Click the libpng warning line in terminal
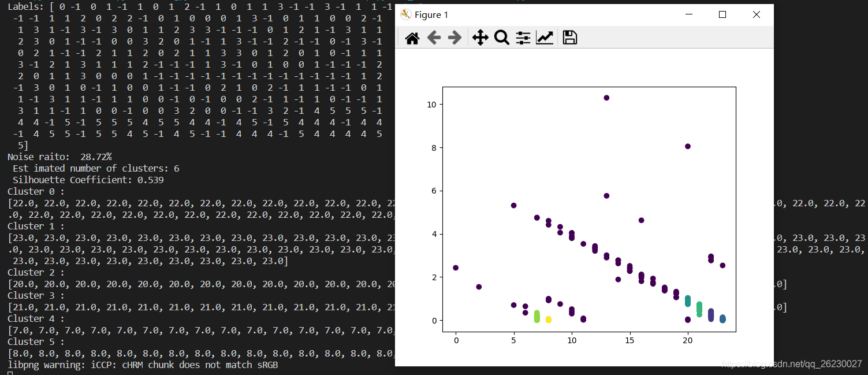The image size is (868, 375). click(143, 365)
